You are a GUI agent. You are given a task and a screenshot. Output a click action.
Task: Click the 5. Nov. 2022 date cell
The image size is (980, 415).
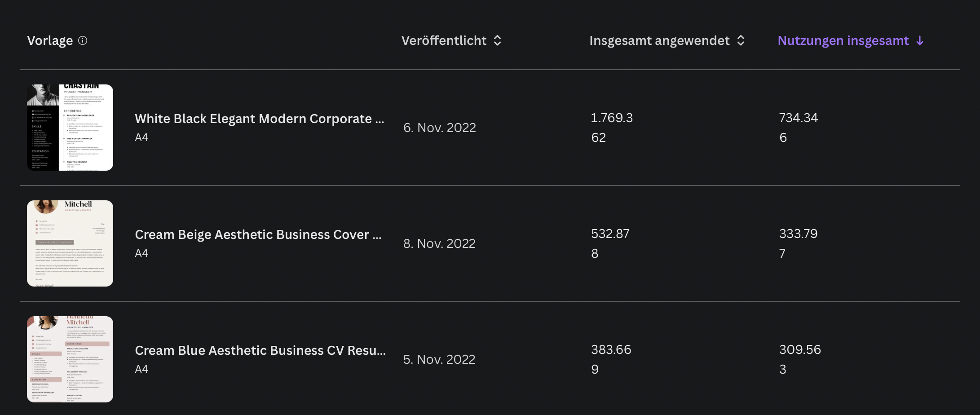(439, 359)
